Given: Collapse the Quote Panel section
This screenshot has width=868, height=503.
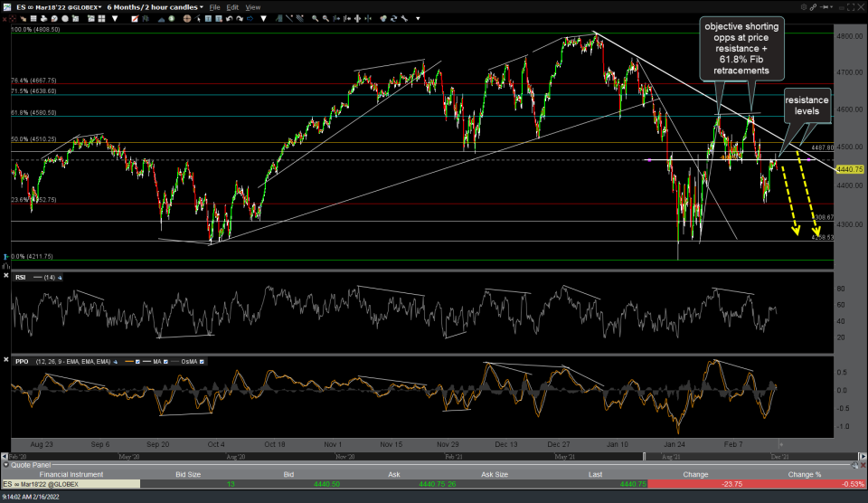Looking at the screenshot, I should [x=6, y=465].
